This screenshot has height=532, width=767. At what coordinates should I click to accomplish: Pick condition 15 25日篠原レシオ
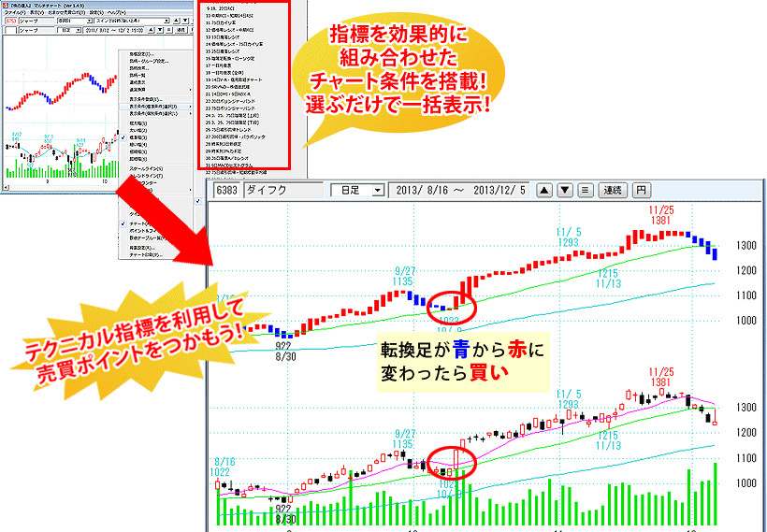(x=223, y=51)
